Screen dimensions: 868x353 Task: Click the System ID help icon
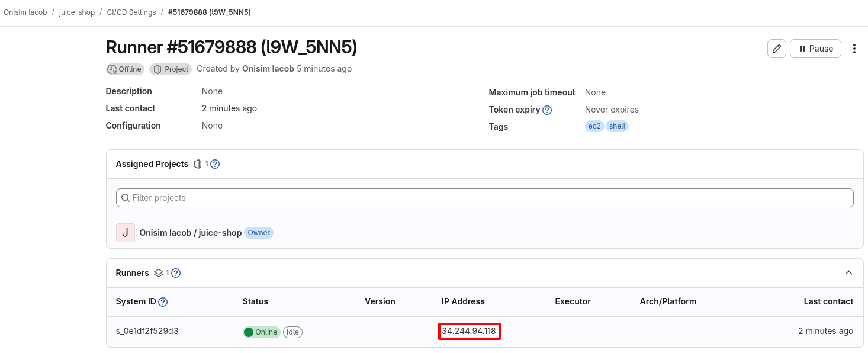[x=163, y=302]
